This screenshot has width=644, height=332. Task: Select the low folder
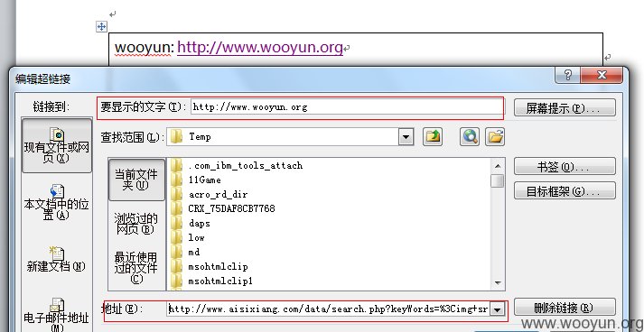click(187, 237)
